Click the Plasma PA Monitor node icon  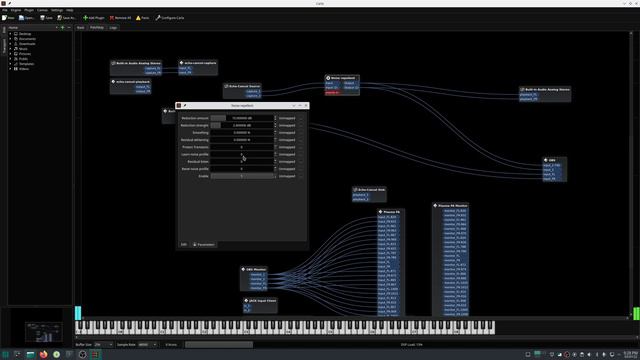tap(435, 205)
